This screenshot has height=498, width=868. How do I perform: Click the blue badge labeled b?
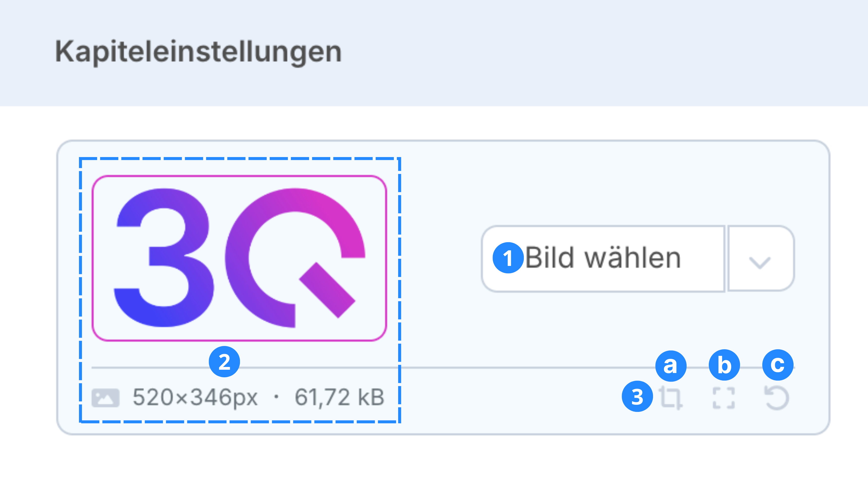[x=724, y=365]
